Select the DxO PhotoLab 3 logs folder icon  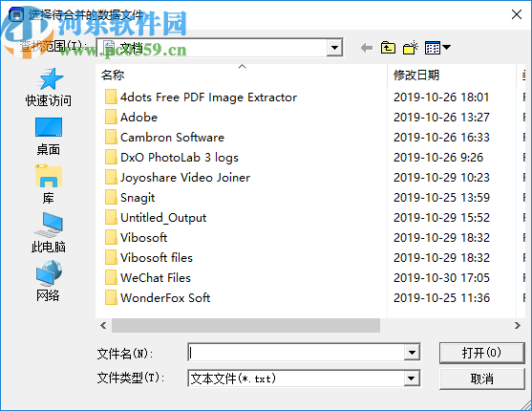tap(111, 158)
